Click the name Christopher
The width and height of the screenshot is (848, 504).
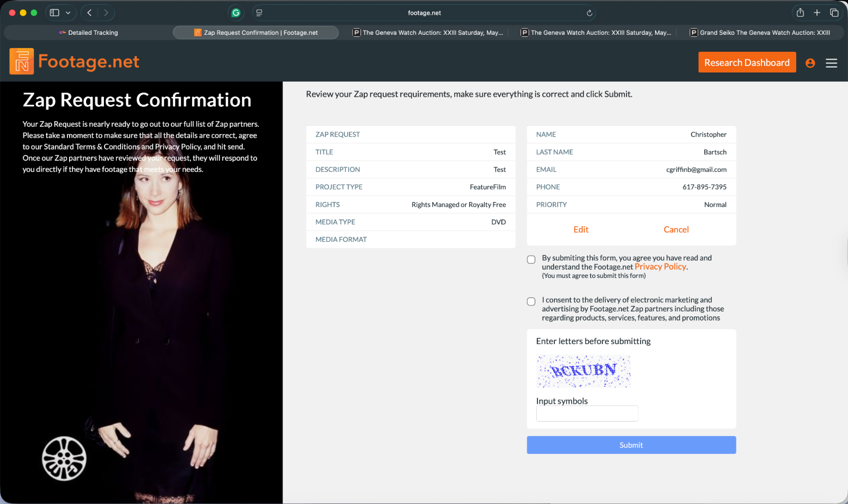click(x=708, y=134)
